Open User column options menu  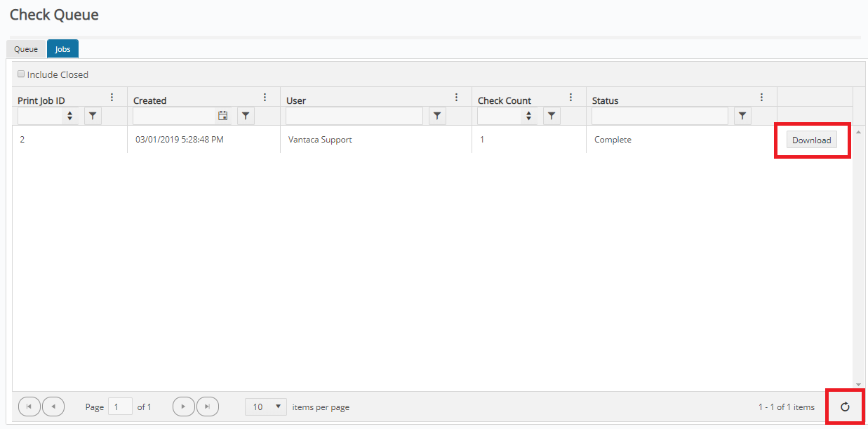pos(457,98)
